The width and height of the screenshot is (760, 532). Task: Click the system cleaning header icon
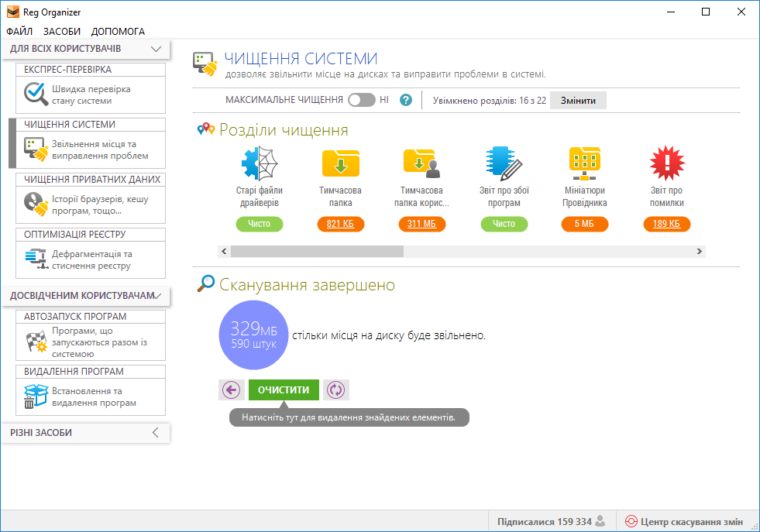(205, 64)
